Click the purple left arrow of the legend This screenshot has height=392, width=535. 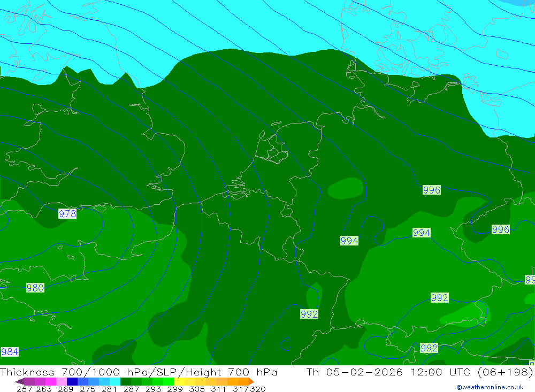pyautogui.click(x=19, y=381)
